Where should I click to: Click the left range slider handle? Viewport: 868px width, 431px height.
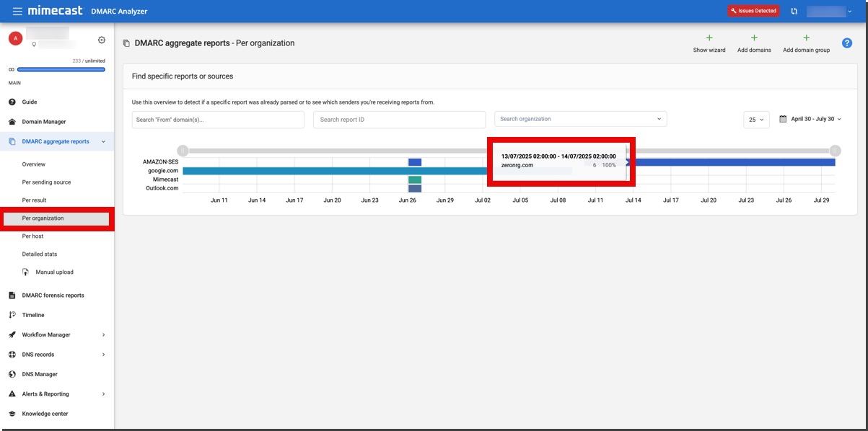[183, 151]
